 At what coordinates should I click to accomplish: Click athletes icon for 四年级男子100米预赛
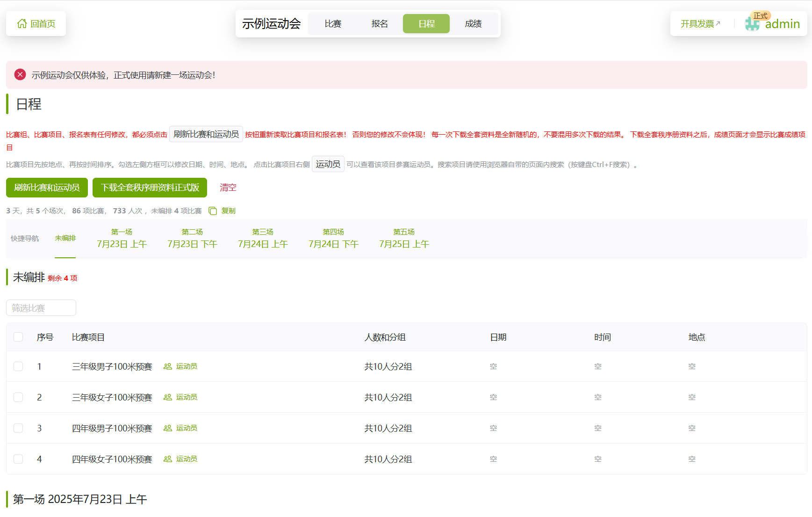point(168,428)
